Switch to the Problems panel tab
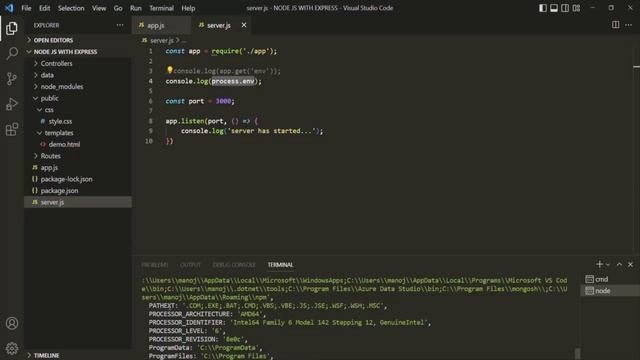 (155, 265)
